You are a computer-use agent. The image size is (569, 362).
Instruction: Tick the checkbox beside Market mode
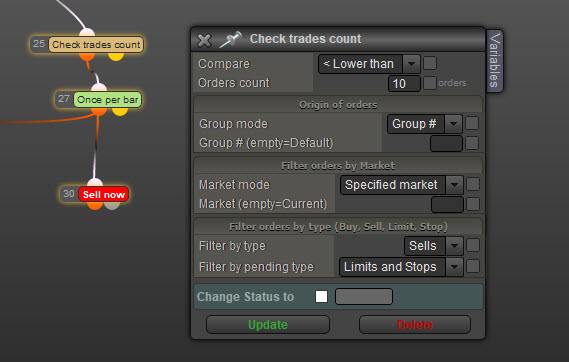pyautogui.click(x=473, y=184)
